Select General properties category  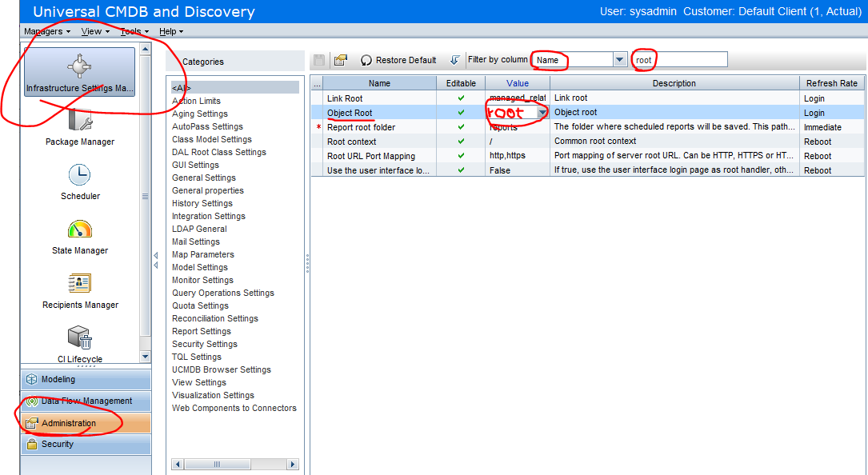tap(207, 190)
